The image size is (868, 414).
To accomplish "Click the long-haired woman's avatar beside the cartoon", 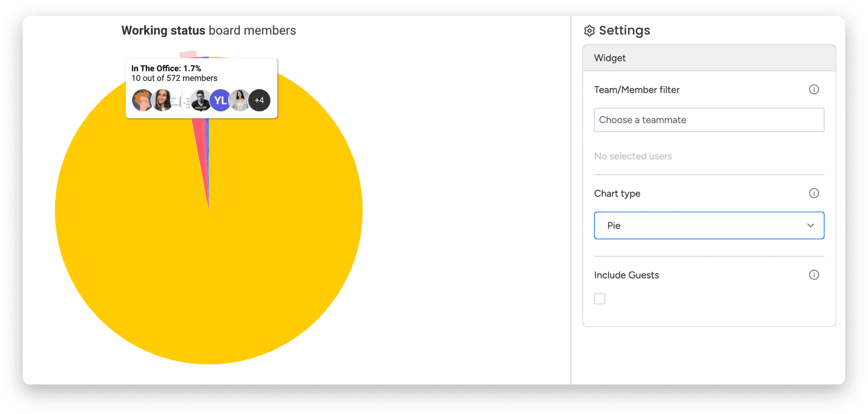I will (x=162, y=100).
